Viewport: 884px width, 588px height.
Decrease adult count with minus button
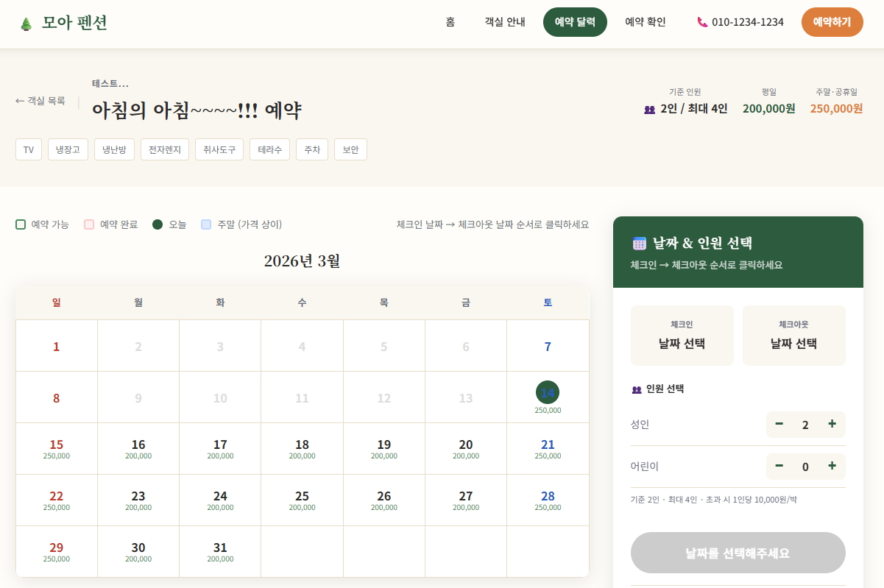click(x=779, y=424)
